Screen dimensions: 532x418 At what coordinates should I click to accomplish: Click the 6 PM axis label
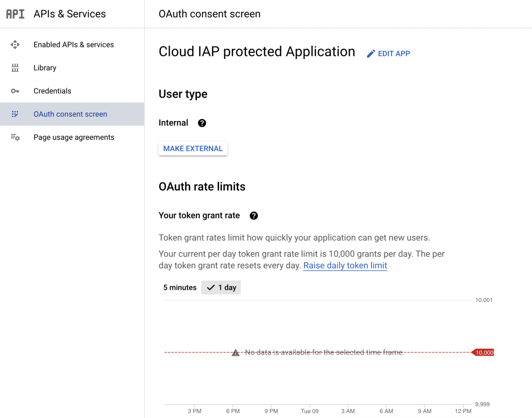tap(233, 411)
